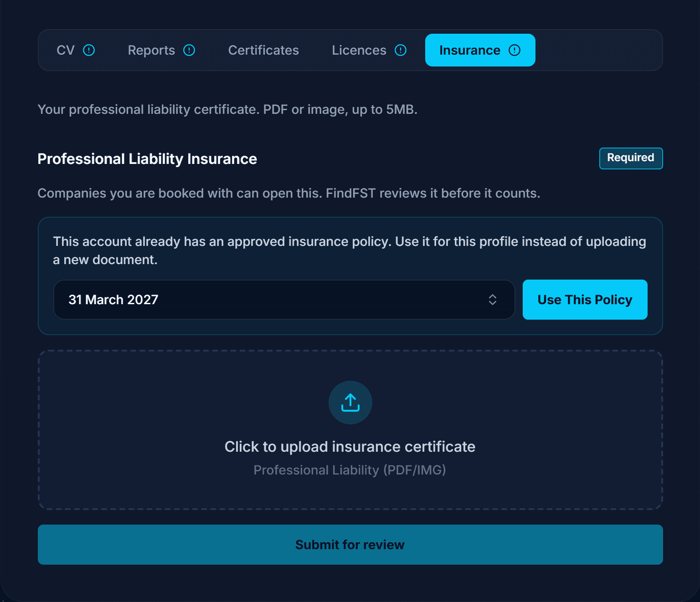Submit the insurance for review

tap(350, 545)
